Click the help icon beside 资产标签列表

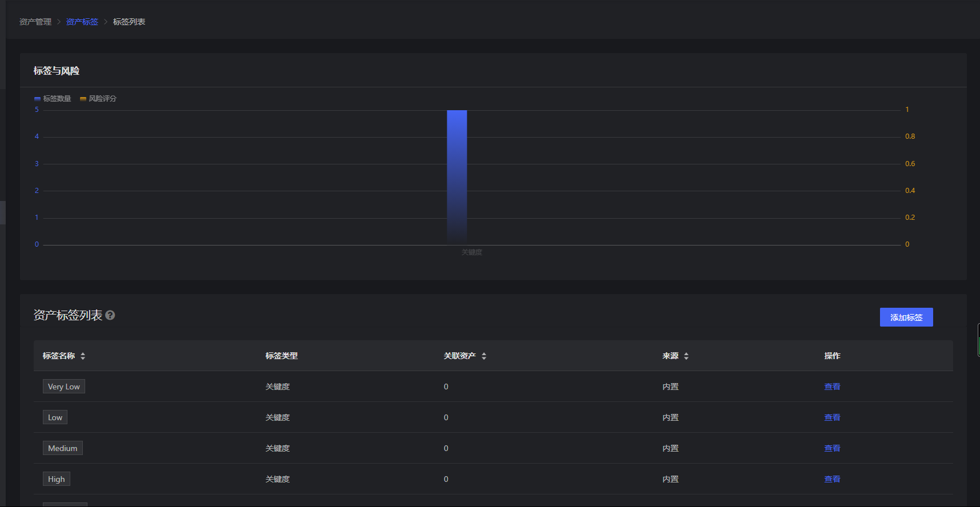110,315
